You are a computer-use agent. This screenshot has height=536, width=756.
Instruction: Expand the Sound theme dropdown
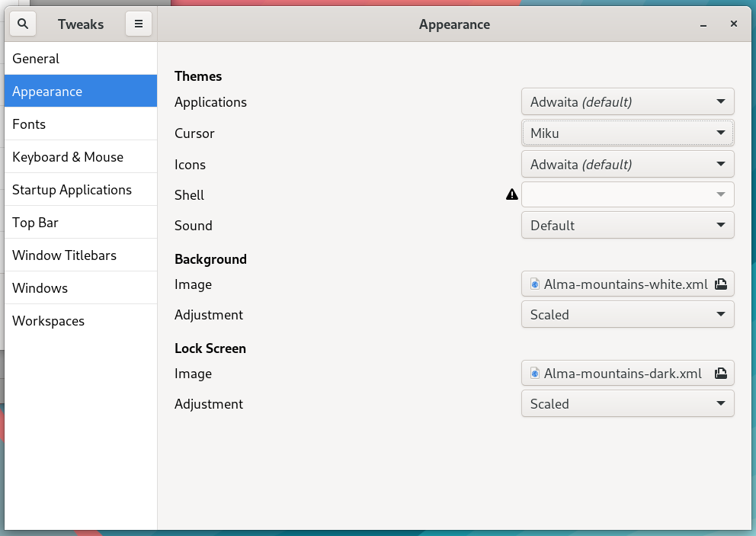click(x=627, y=226)
